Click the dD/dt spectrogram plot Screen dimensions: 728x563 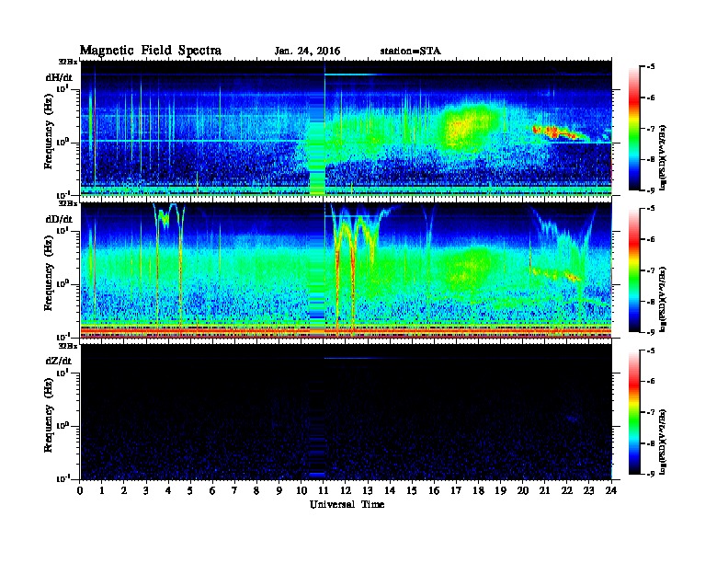347,270
